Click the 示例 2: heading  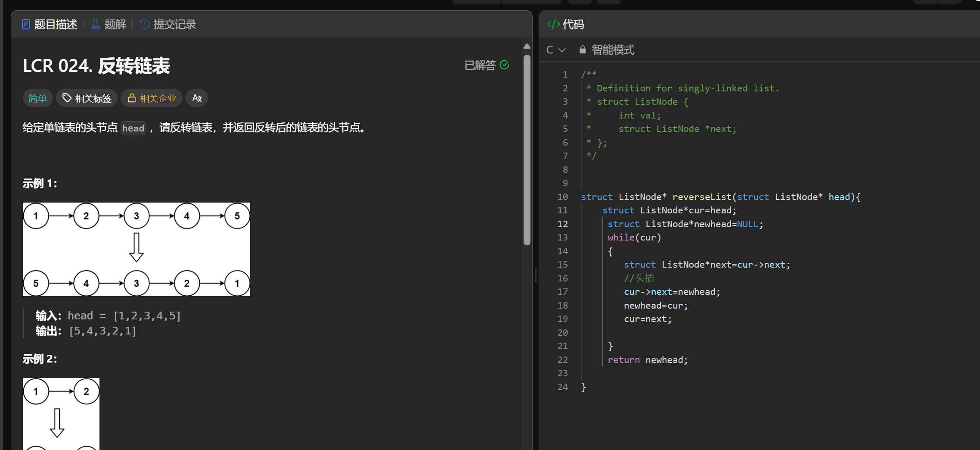pos(40,359)
